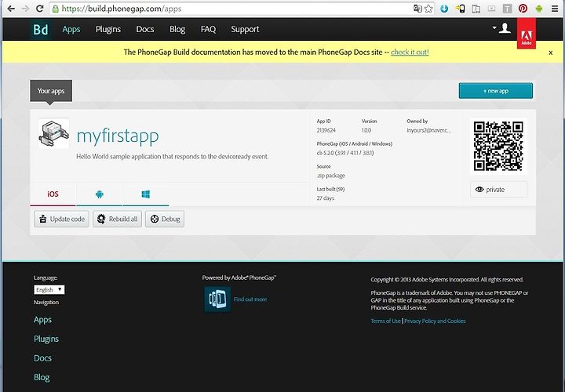The image size is (565, 392).
Task: Click the cli-5.2.0 PhoneGap version text
Action: tap(345, 153)
